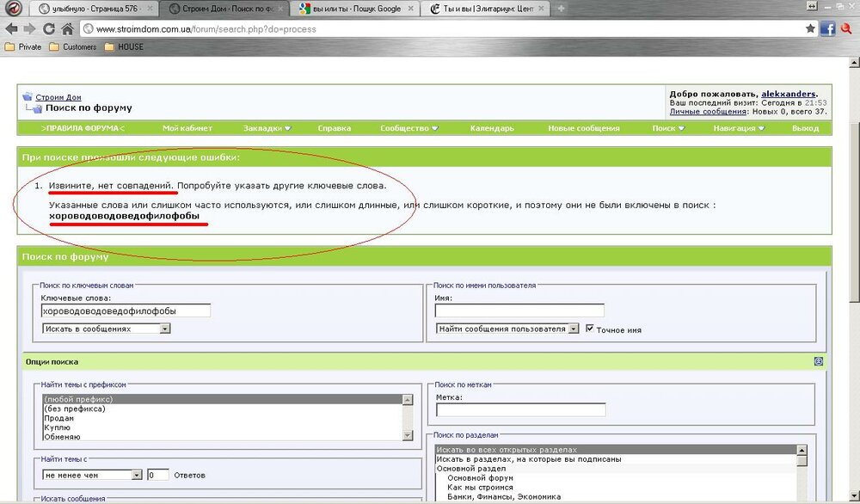This screenshot has height=504, width=860.
Task: Open the не менее чем dropdown
Action: 92,475
